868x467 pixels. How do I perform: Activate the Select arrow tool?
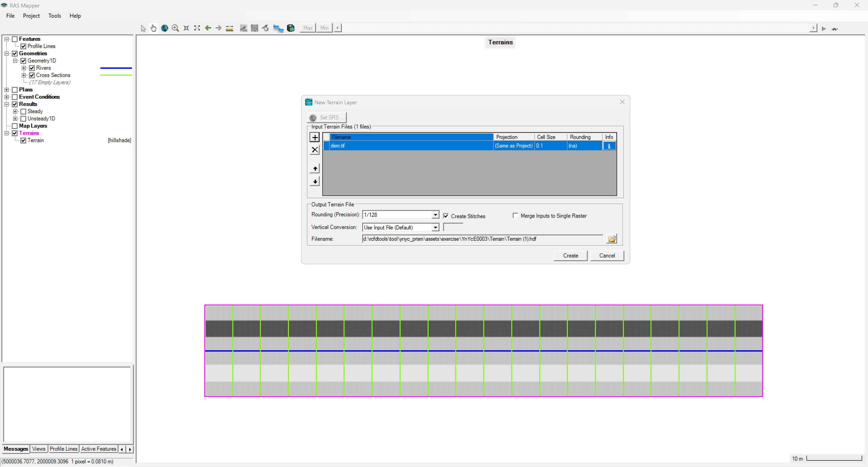coord(143,28)
